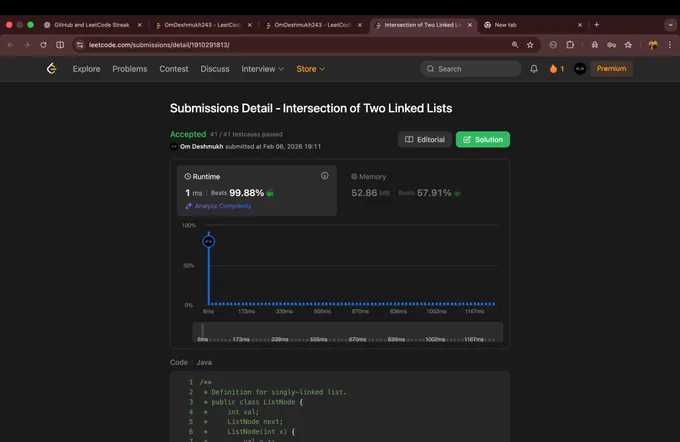The image size is (680, 442).
Task: Switch to first OmDeshmukh243 - LeetCode tab
Action: tap(203, 25)
